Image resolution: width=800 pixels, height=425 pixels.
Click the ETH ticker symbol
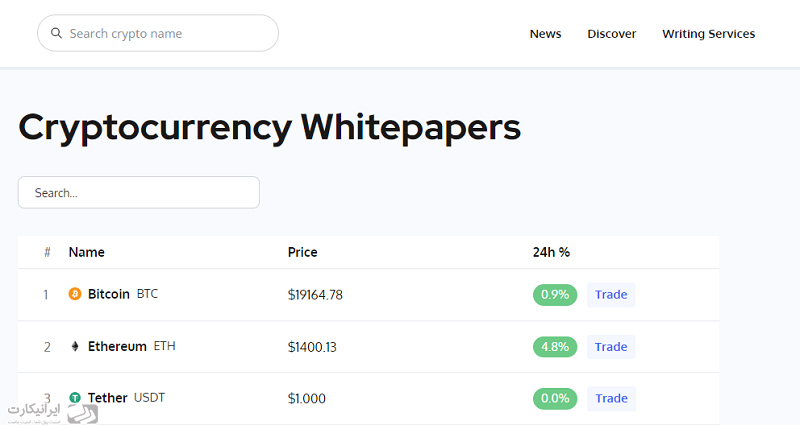click(164, 346)
